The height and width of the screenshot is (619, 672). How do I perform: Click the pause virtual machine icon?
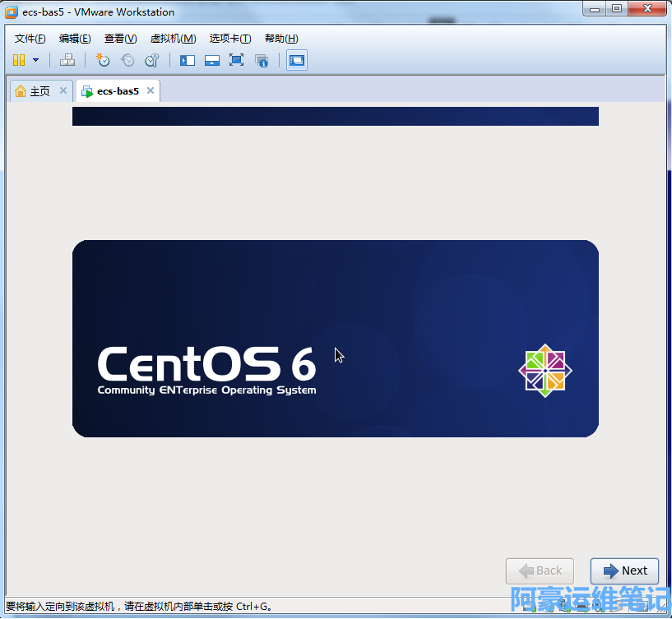pos(19,60)
